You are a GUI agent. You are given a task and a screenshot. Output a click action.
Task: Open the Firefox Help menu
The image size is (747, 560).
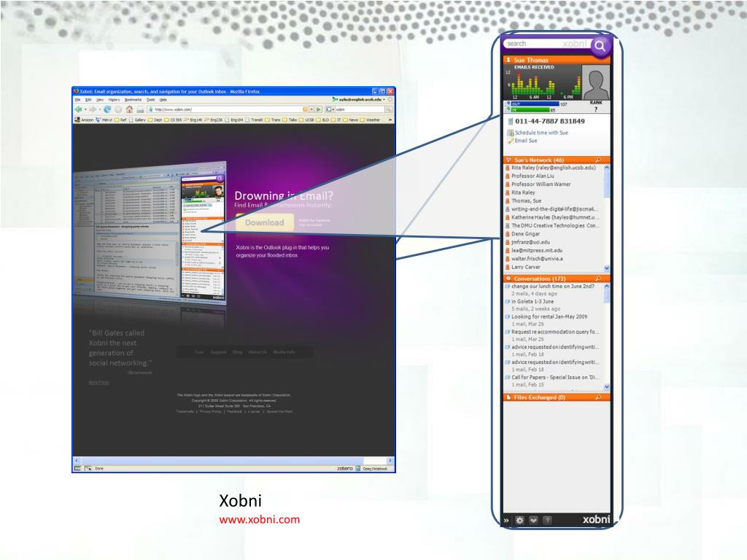tap(163, 99)
